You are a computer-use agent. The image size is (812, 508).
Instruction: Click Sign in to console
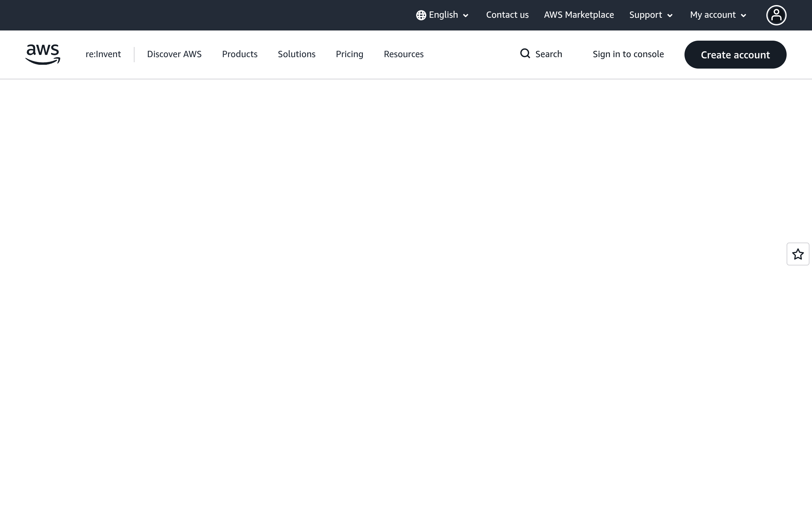tap(628, 54)
